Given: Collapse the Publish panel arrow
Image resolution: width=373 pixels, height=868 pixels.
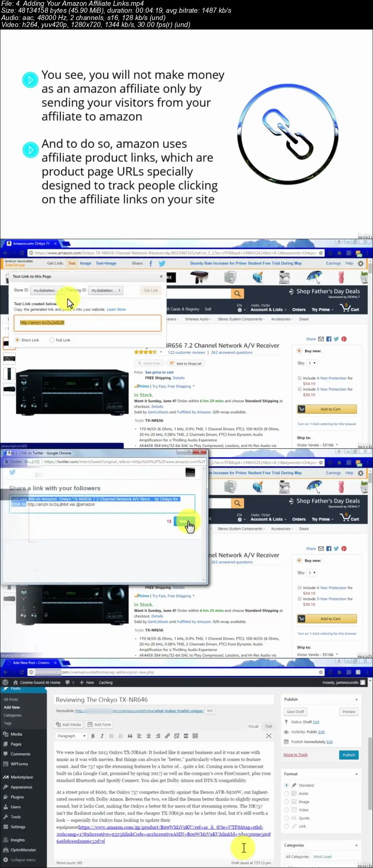Looking at the screenshot, I should (356, 699).
